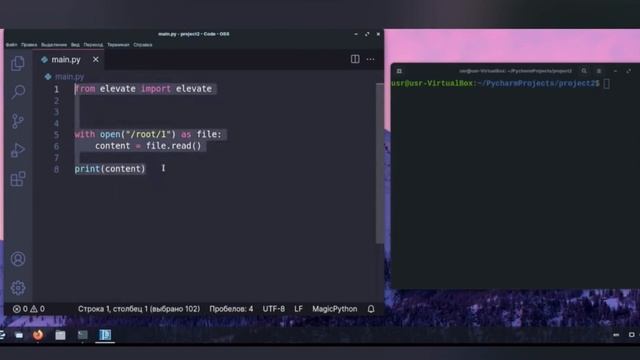Change file encoding UTF-8
This screenshot has width=640, height=360.
point(273,309)
